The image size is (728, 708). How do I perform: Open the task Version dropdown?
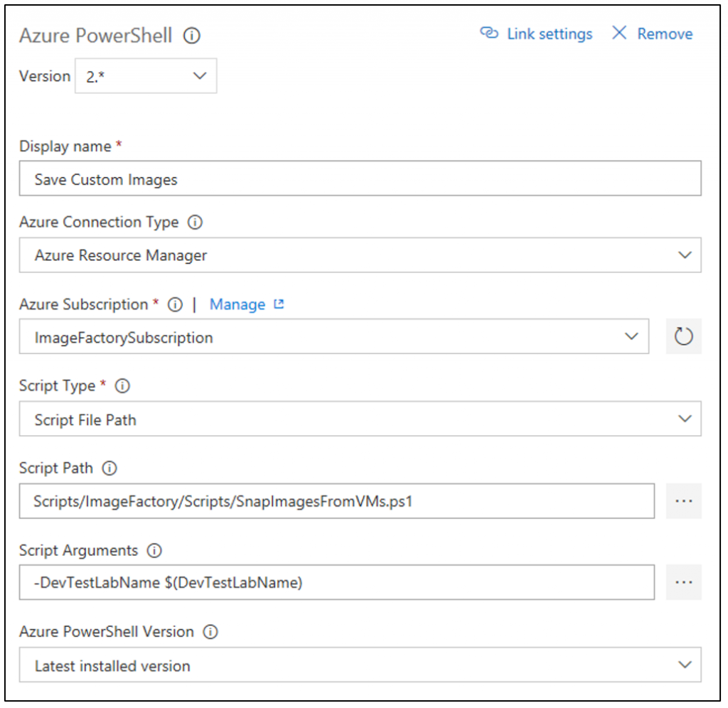click(x=146, y=76)
